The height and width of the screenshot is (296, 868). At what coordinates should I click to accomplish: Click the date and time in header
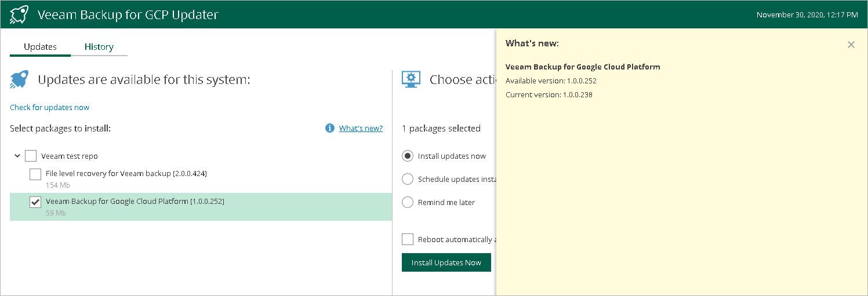click(807, 14)
